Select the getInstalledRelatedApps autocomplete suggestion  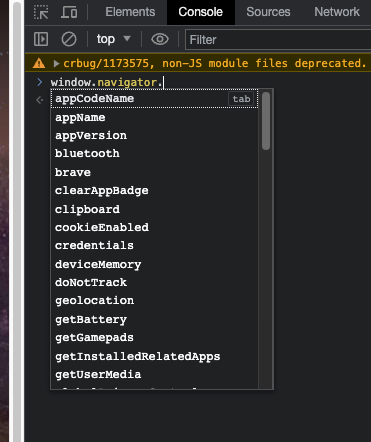154,356
